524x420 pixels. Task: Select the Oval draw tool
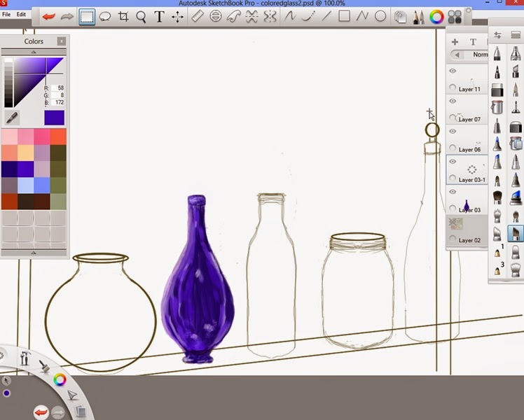(x=380, y=16)
